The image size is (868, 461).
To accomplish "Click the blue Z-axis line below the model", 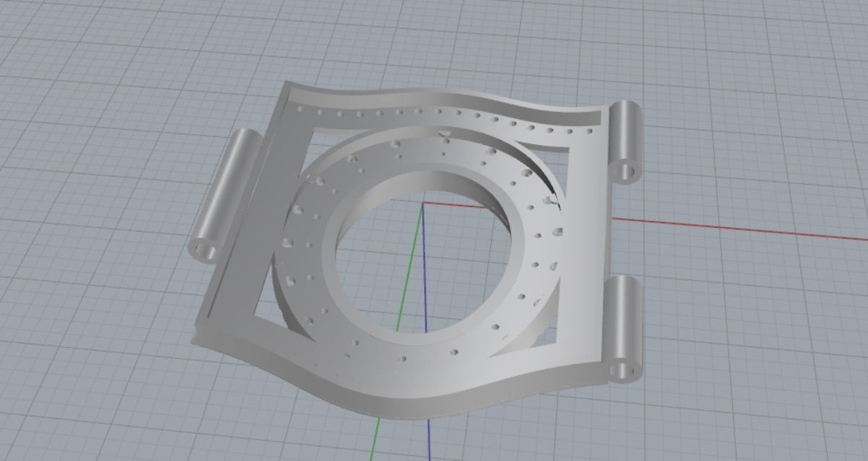I will [428, 441].
